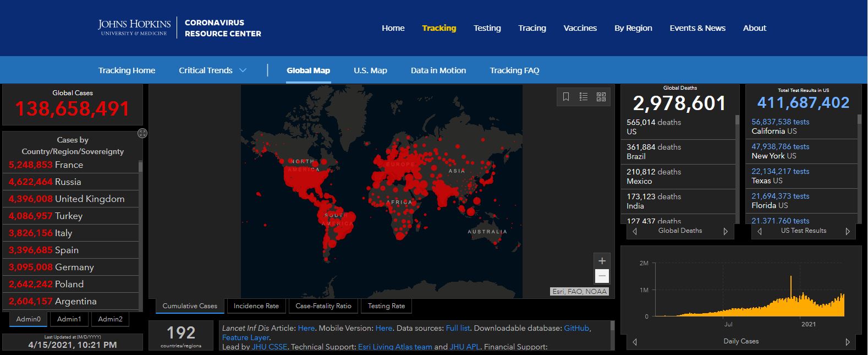Show the map legend list icon

[584, 97]
